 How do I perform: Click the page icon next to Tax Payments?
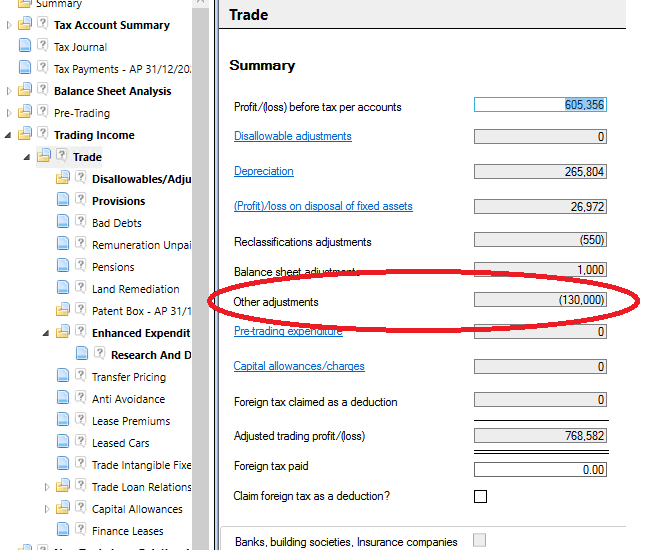tap(25, 67)
